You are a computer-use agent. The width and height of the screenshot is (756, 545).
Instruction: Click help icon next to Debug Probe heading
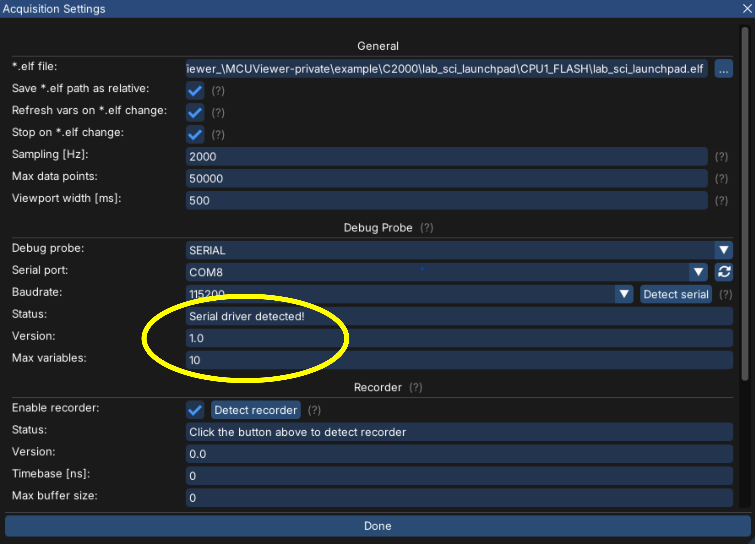(x=426, y=228)
